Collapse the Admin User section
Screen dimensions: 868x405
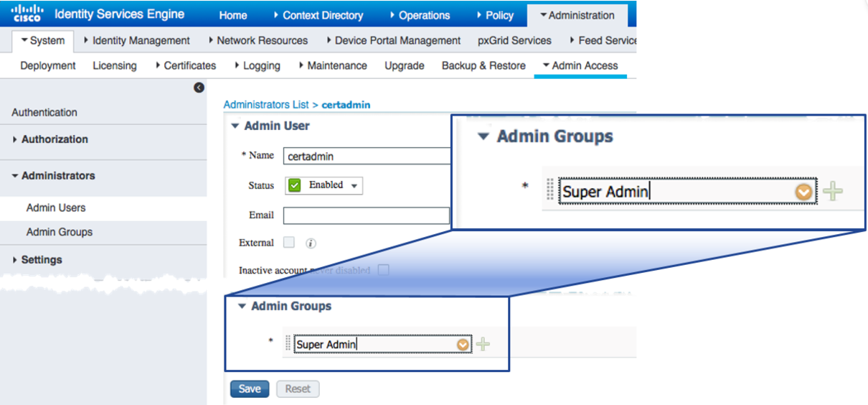[x=234, y=126]
